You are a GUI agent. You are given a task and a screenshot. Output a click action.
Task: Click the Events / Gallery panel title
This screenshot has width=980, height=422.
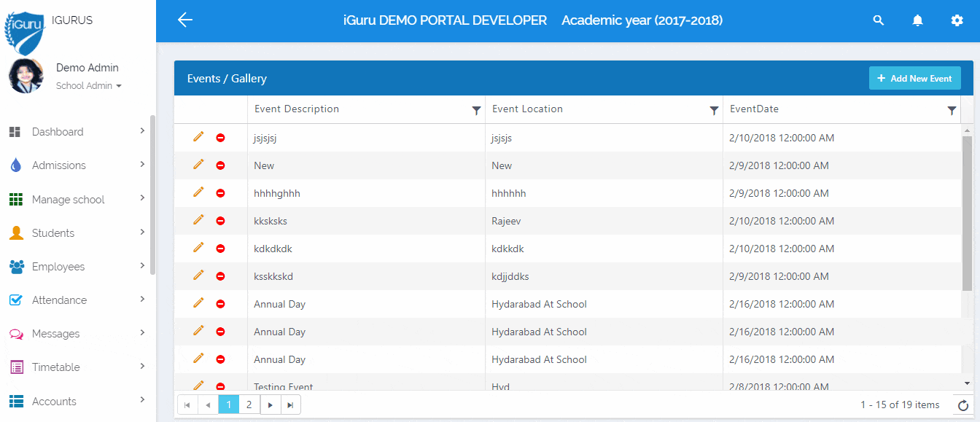point(227,79)
